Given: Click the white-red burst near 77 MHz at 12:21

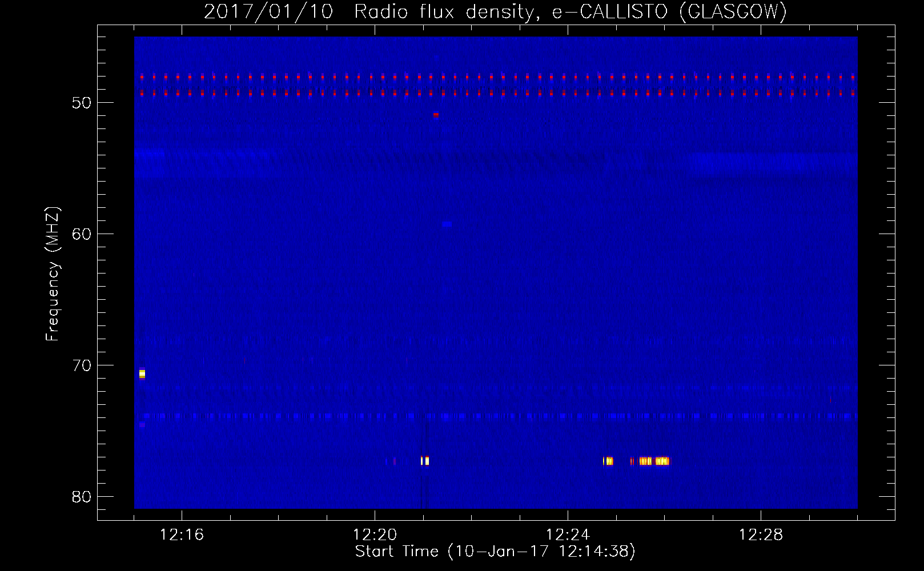Looking at the screenshot, I should pyautogui.click(x=425, y=461).
